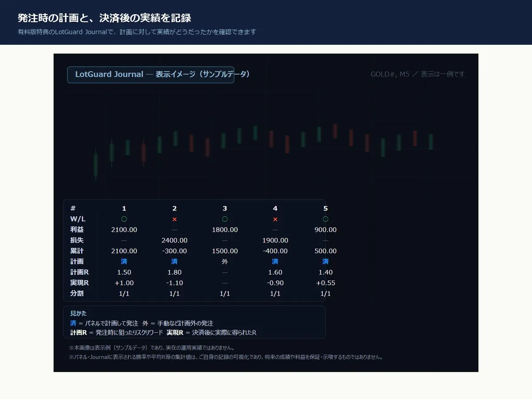This screenshot has width=532, height=399.
Task: Click disclaimer starting ※本画像は表示例
Action: (x=152, y=348)
